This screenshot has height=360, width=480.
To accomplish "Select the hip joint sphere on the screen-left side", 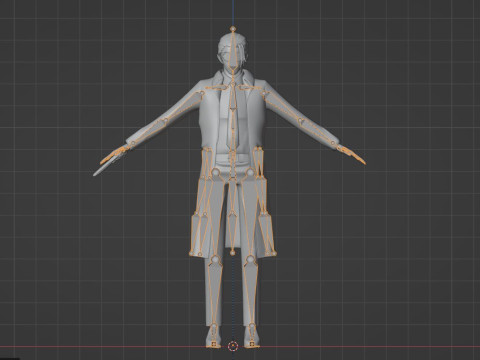I will click(x=216, y=172).
